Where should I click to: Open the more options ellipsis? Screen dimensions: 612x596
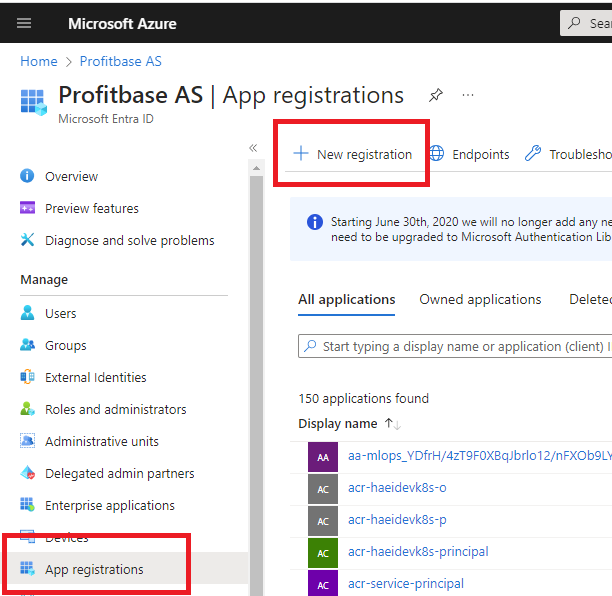click(468, 95)
